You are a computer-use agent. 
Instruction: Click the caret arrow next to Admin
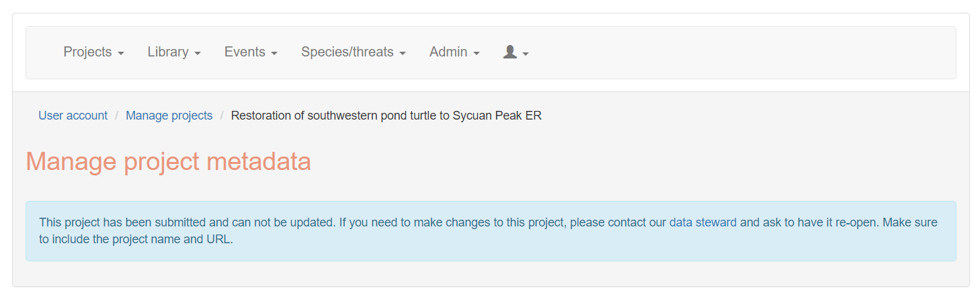(477, 54)
